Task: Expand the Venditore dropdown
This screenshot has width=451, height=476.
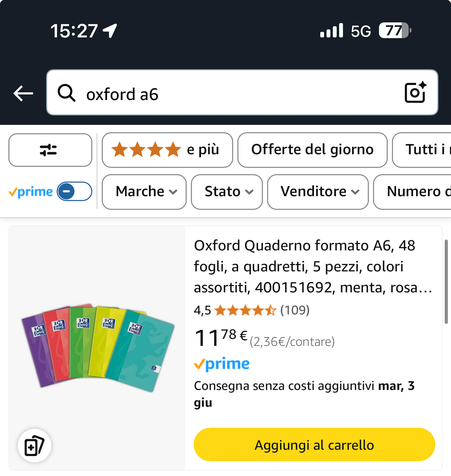Action: (317, 192)
